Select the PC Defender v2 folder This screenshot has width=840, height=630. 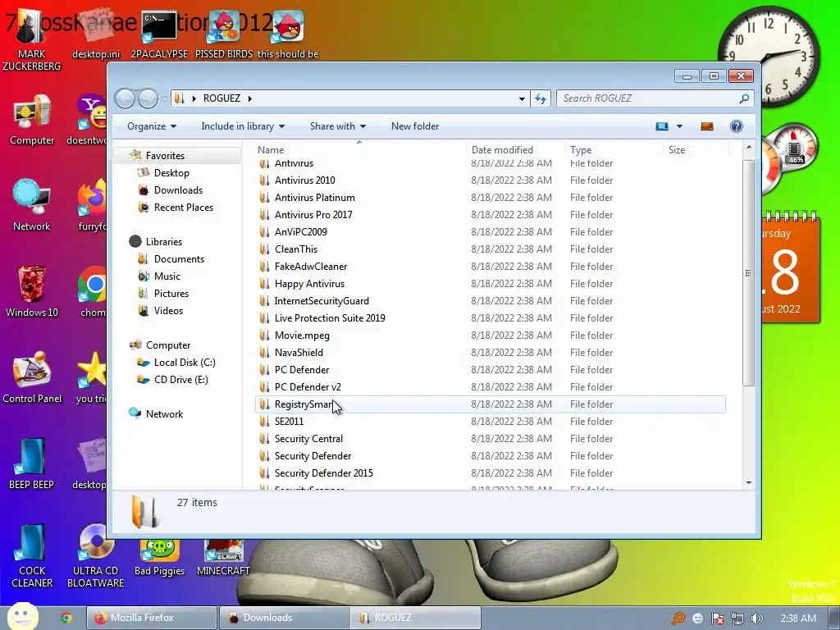click(x=308, y=387)
